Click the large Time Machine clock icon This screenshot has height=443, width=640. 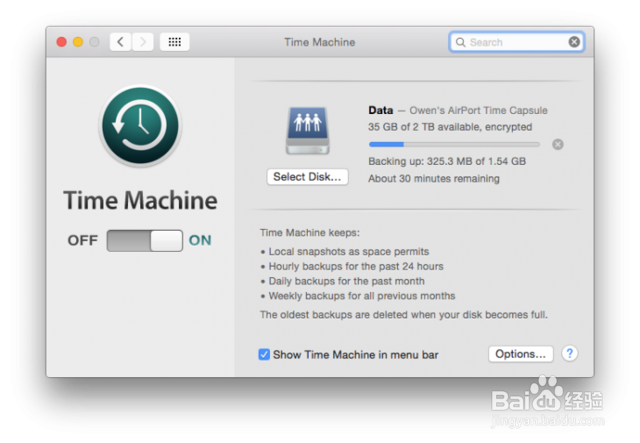(140, 126)
